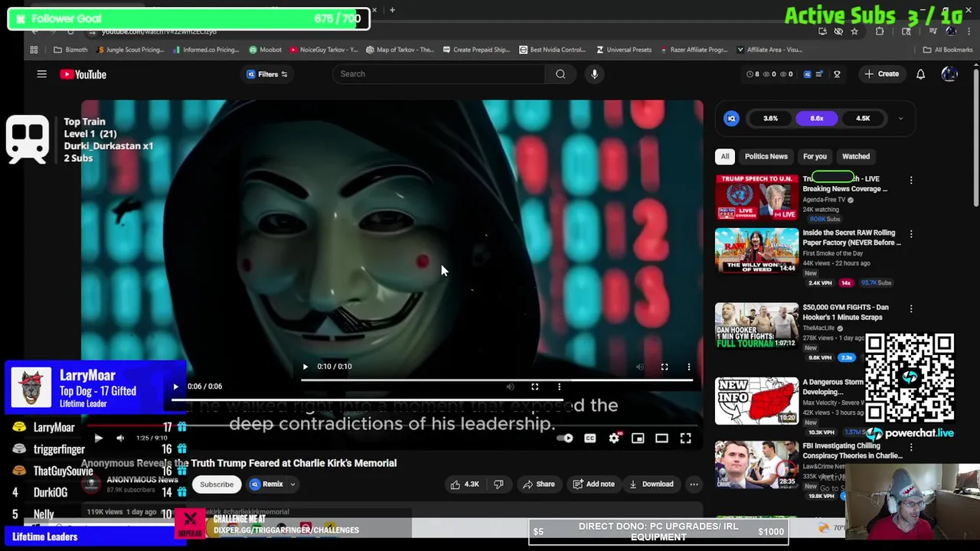Click the search magnifier button

coord(560,74)
